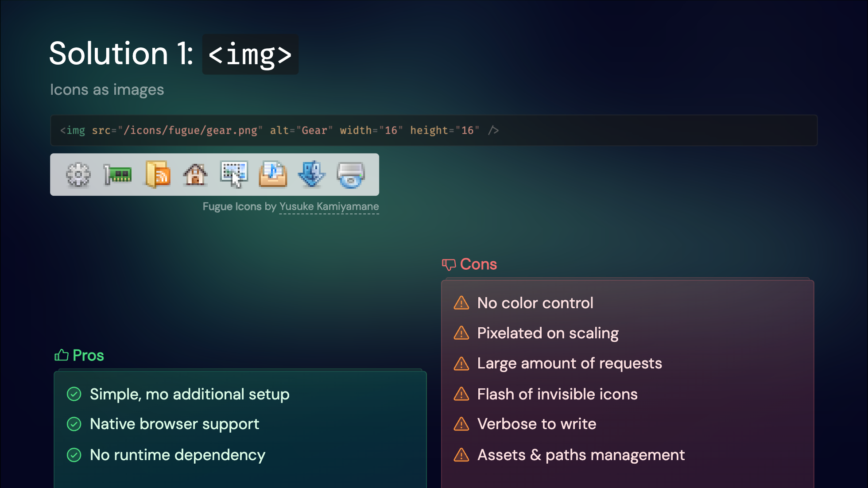Click the blue bug Fugue icon
Viewport: 868px width, 488px height.
coord(311,174)
